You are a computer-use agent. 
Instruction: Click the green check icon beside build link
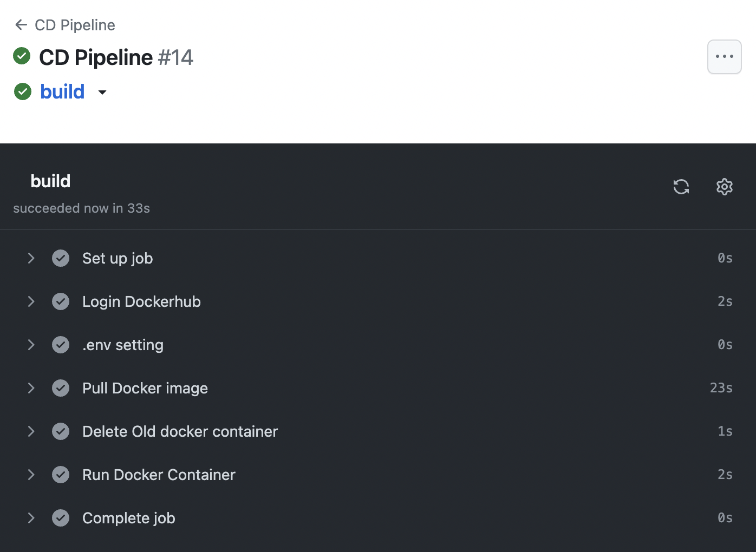23,92
